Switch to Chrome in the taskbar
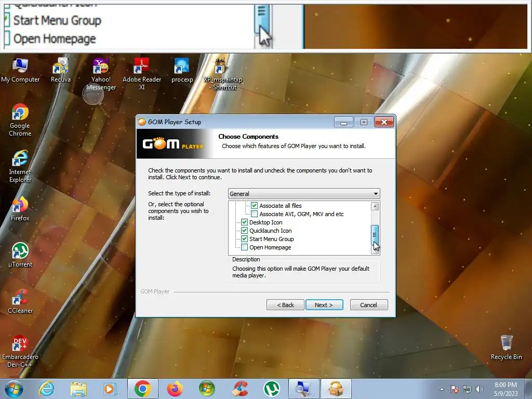The width and height of the screenshot is (532, 399). 142,389
